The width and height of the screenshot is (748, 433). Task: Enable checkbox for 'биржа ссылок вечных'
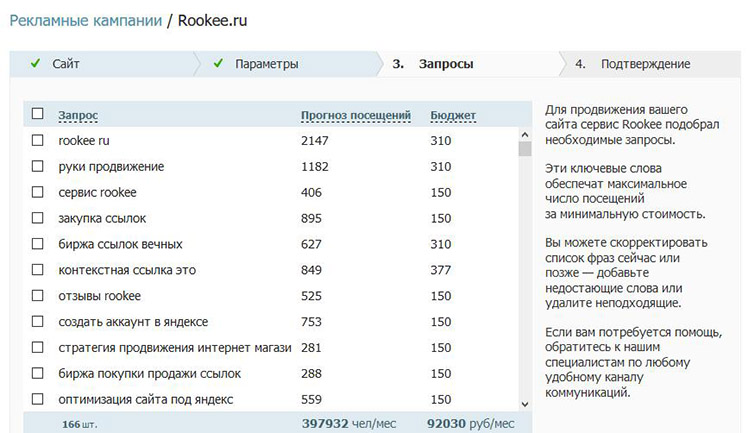pos(37,244)
